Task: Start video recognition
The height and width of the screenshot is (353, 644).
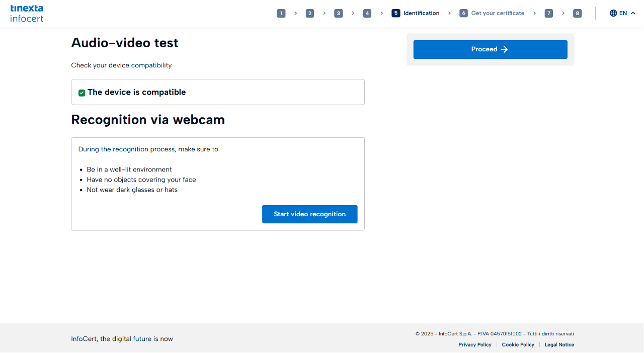Action: [x=309, y=214]
